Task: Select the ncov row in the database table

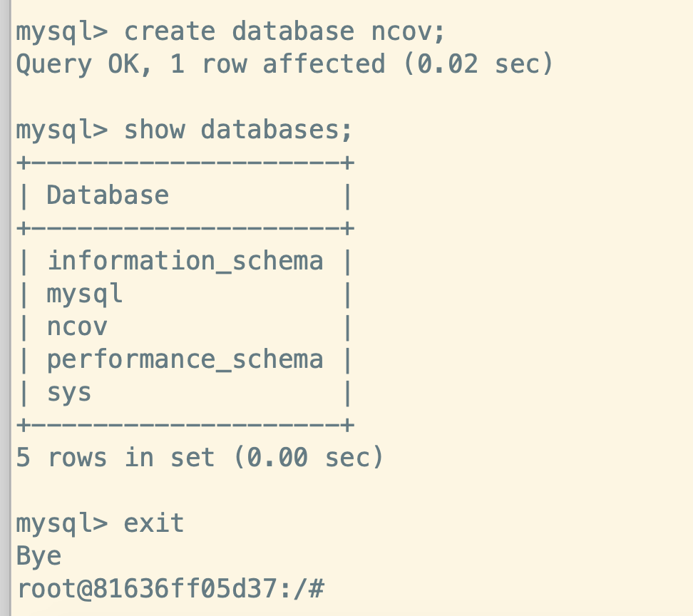Action: pos(77,327)
